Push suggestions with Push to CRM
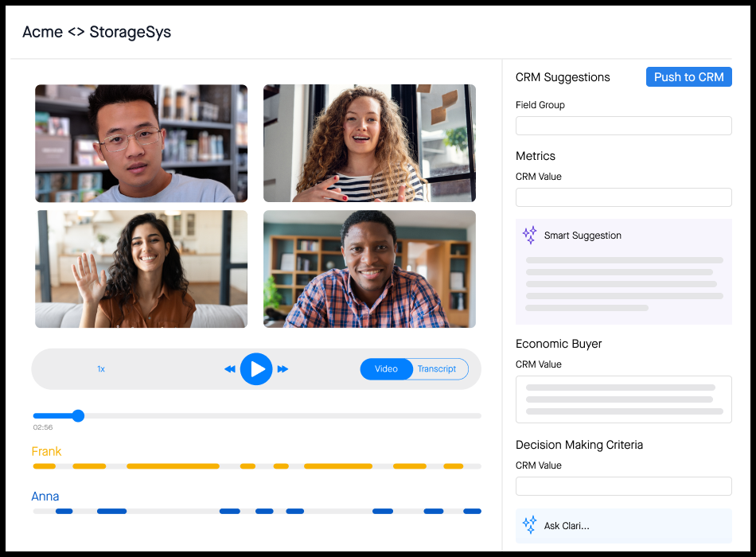 [x=688, y=77]
